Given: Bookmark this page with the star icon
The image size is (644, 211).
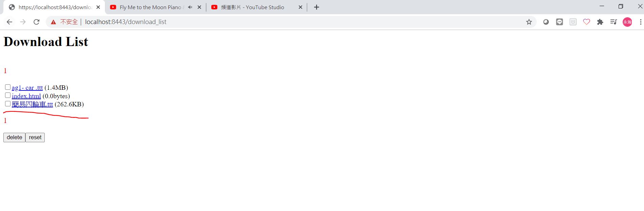Looking at the screenshot, I should pos(529,22).
